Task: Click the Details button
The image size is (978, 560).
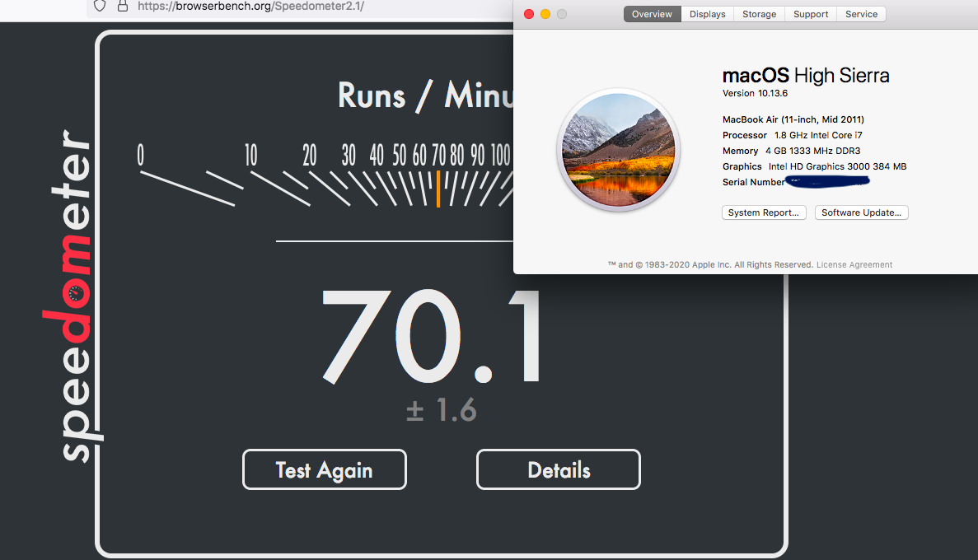Action: pyautogui.click(x=559, y=469)
